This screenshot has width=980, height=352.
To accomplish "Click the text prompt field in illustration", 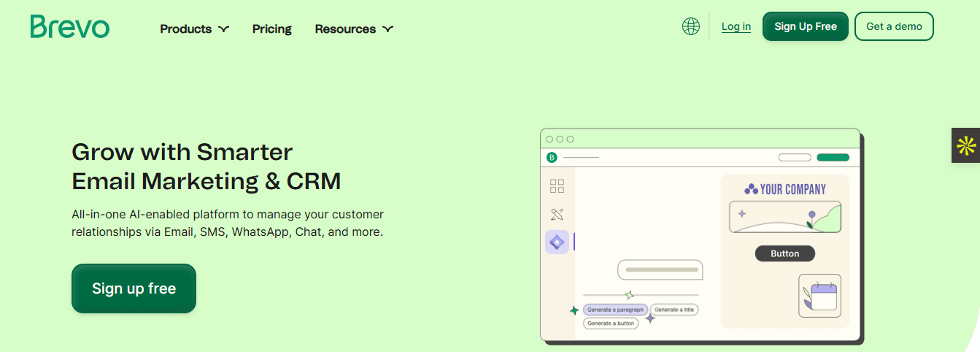I will [660, 269].
